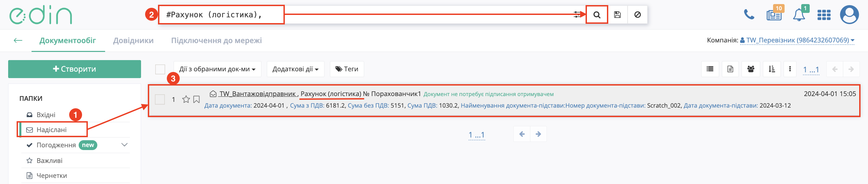Viewport: 868px width, 184px height.
Task: Click the search magnifier icon
Action: tap(597, 15)
